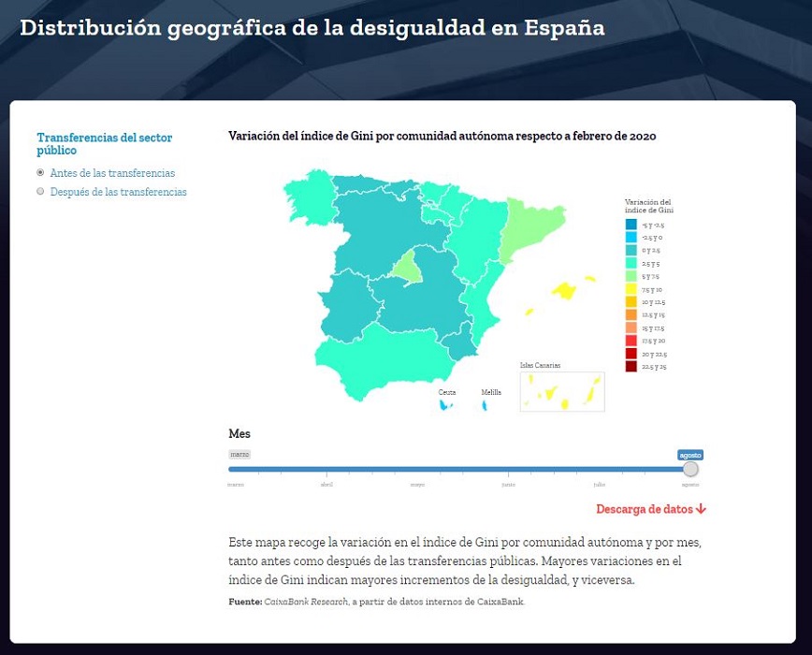Click the month slider handle at agosto
The height and width of the screenshot is (655, 812).
(x=690, y=469)
